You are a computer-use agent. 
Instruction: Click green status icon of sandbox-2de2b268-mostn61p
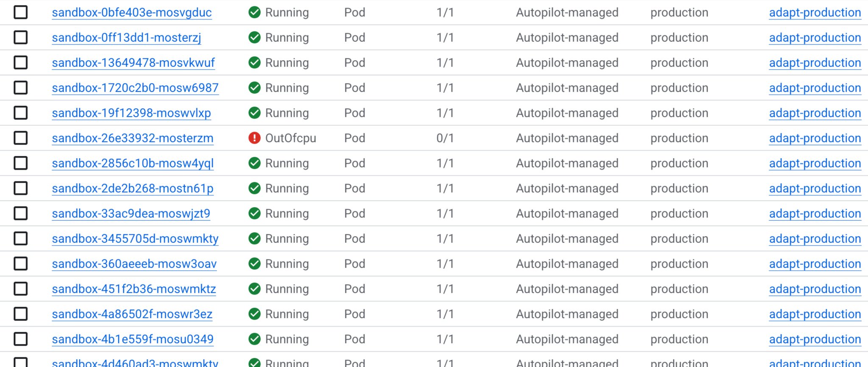click(x=254, y=188)
